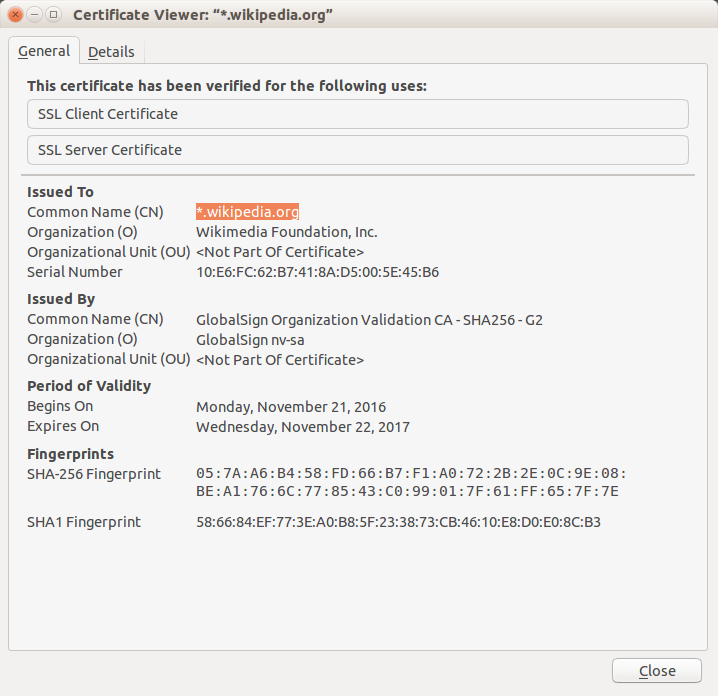718x696 pixels.
Task: Select the SSL Client Certificate entry
Action: [358, 114]
